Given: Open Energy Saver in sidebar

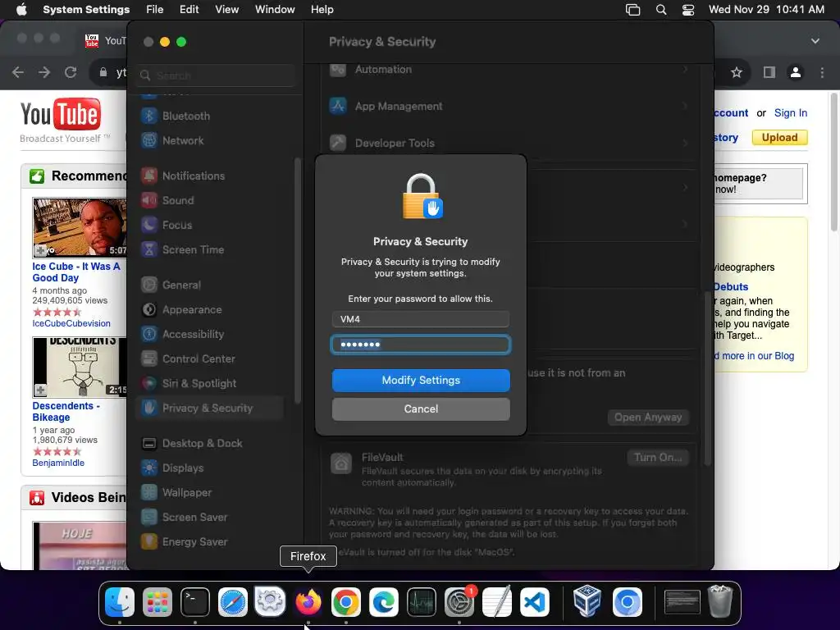Looking at the screenshot, I should (x=209, y=542).
